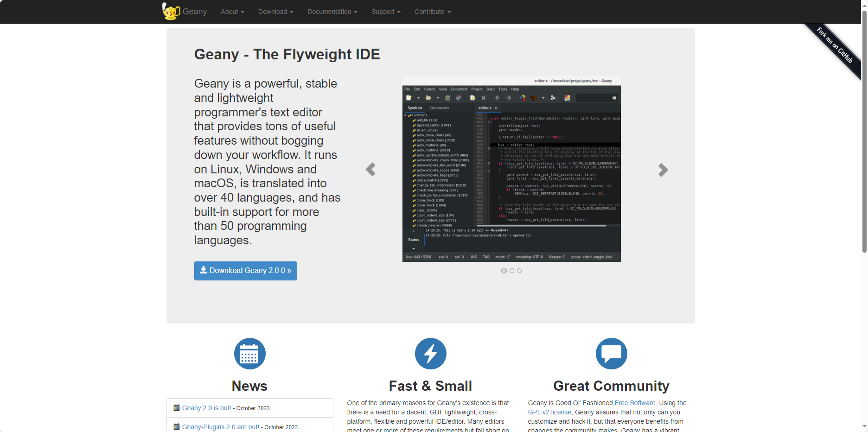The height and width of the screenshot is (432, 868).
Task: Expand the Contribute menu
Action: click(433, 12)
